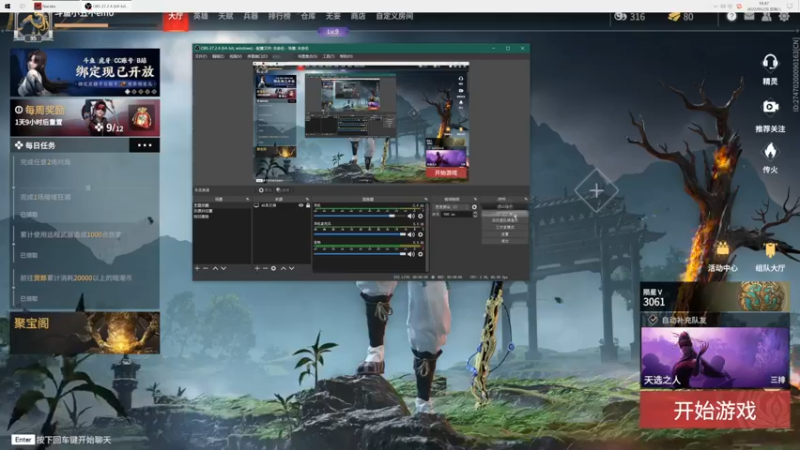
Task: Open 活动中心 activity center icon
Action: tap(722, 250)
